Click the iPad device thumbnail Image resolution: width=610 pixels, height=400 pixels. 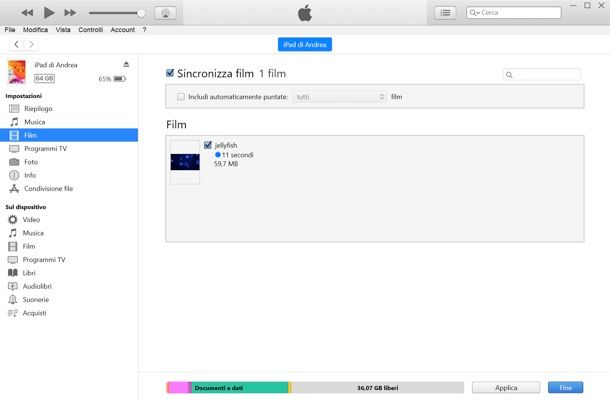click(x=17, y=72)
